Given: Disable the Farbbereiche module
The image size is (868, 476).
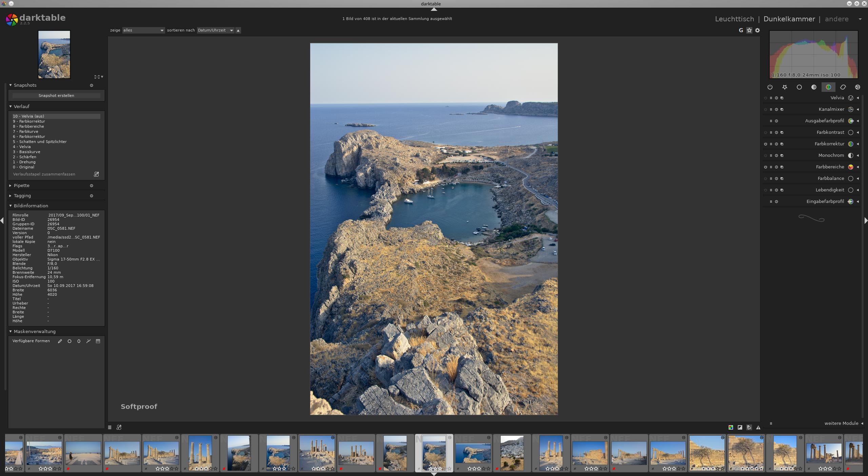Looking at the screenshot, I should click(766, 167).
